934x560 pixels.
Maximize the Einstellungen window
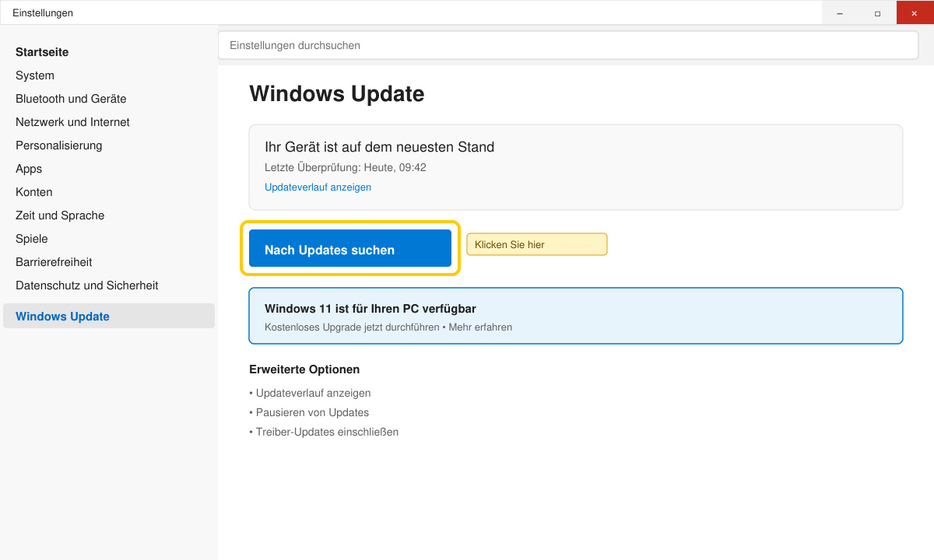tap(878, 12)
